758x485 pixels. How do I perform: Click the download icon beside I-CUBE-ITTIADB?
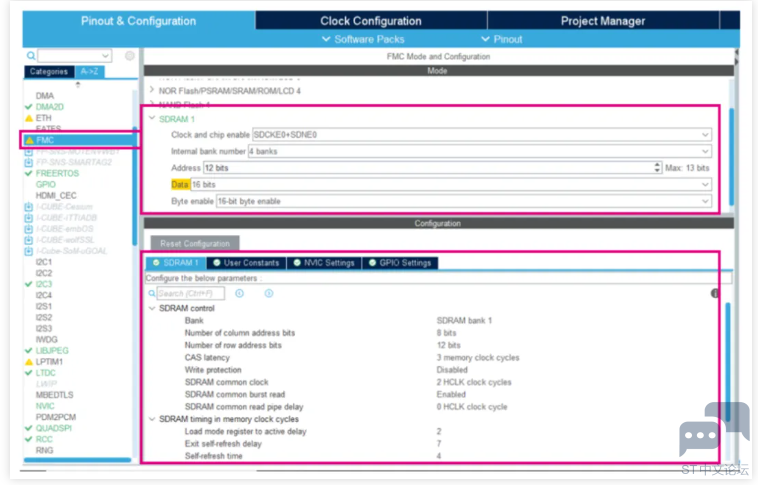tap(29, 218)
